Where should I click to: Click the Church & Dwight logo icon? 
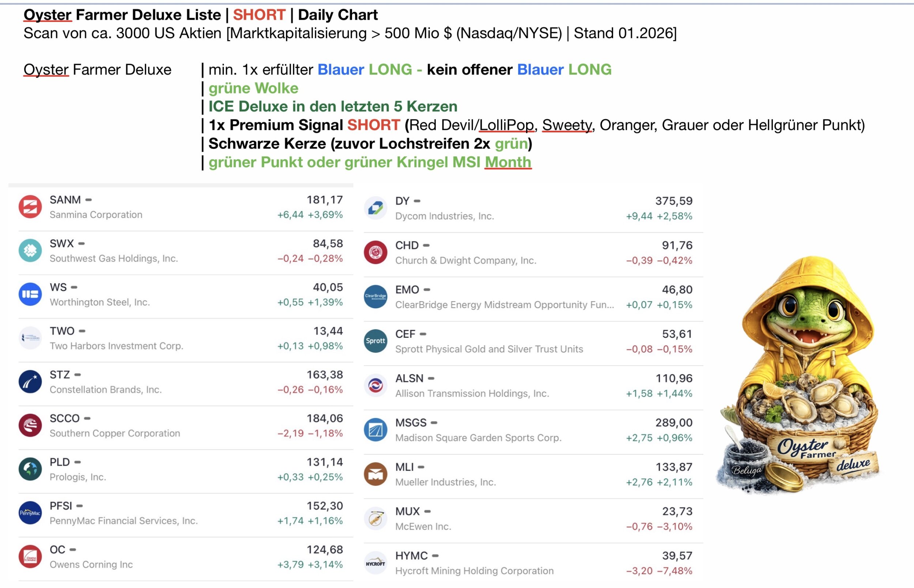pyautogui.click(x=375, y=252)
